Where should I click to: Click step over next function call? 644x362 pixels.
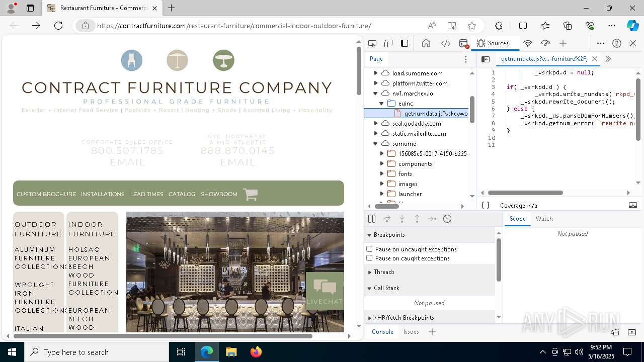pyautogui.click(x=387, y=219)
